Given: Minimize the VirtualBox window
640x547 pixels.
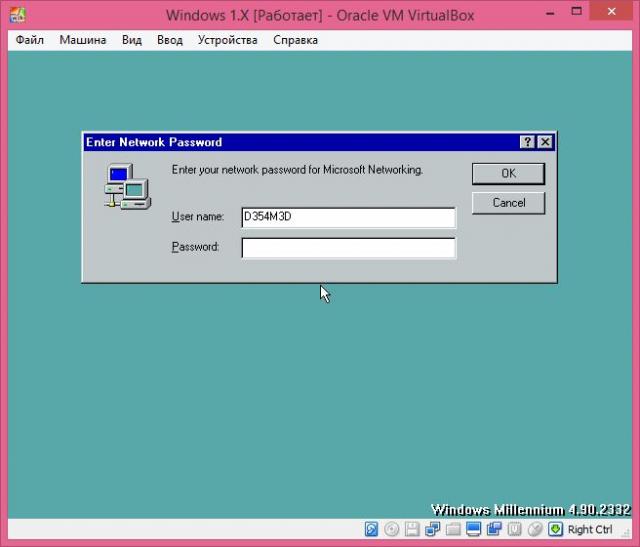Looking at the screenshot, I should [x=550, y=13].
